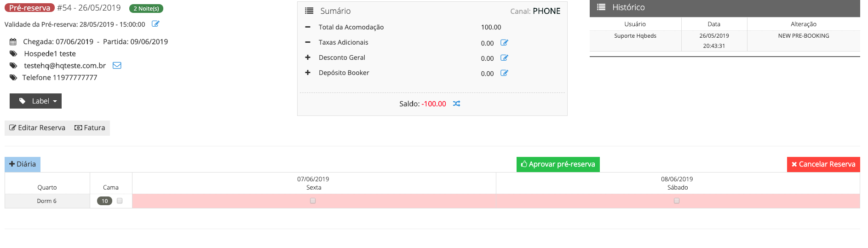Check the 07/06/2019 Sexta night checkbox
Image resolution: width=868 pixels, height=248 pixels.
click(x=313, y=201)
